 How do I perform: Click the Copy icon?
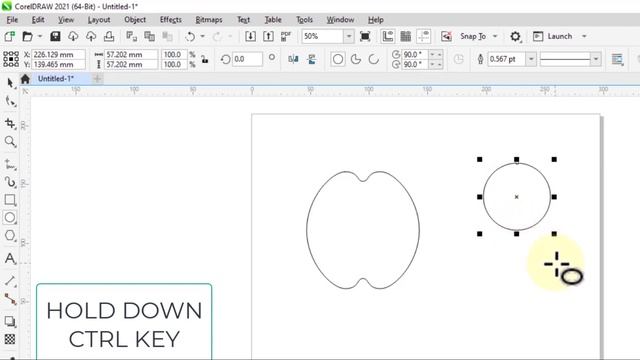click(149, 36)
